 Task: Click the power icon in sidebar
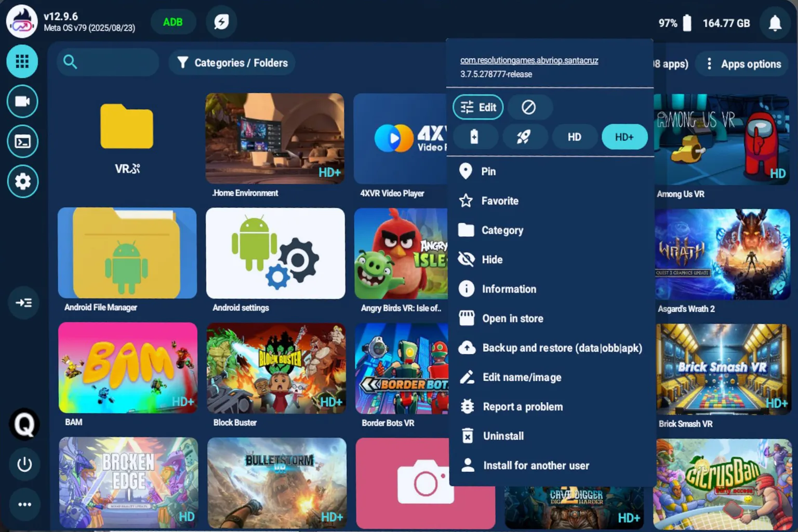[x=24, y=464]
